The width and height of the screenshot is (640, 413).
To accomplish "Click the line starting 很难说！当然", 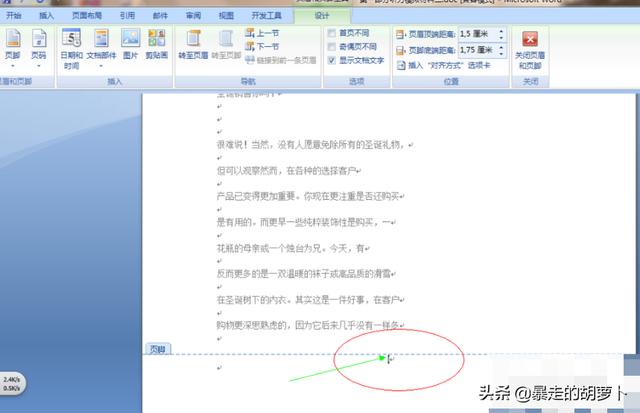I will 315,144.
